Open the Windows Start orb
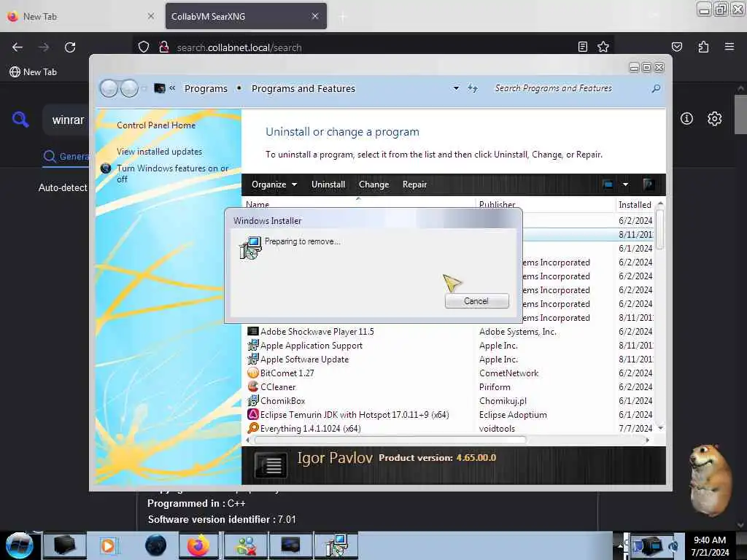Image resolution: width=747 pixels, height=560 pixels. point(20,545)
